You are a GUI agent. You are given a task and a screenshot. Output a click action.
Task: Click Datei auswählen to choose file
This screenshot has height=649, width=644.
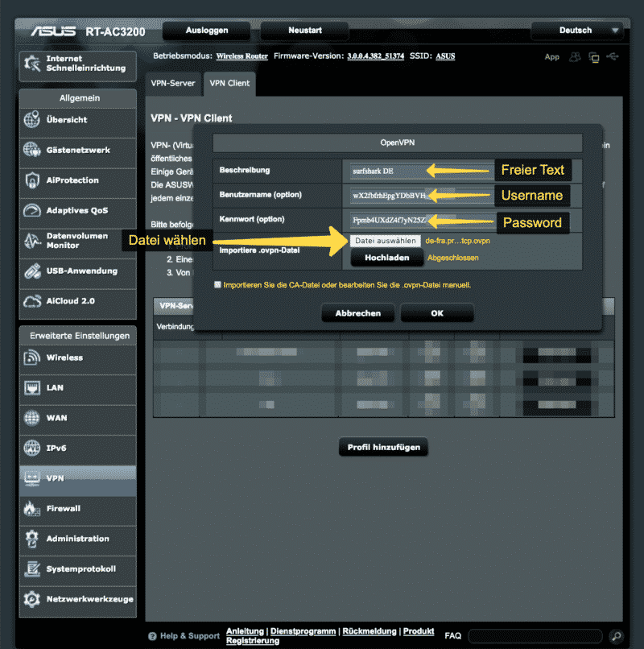386,241
